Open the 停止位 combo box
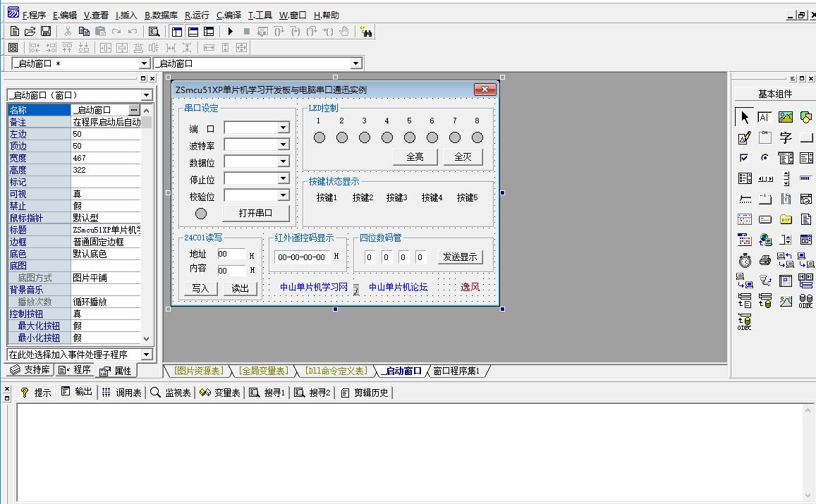The height and width of the screenshot is (504, 816). pyautogui.click(x=283, y=178)
